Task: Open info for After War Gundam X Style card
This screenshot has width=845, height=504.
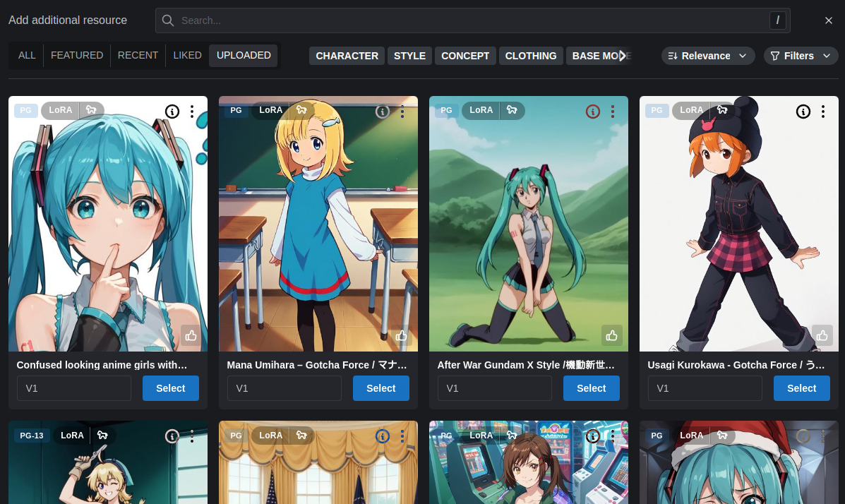Action: pos(593,112)
